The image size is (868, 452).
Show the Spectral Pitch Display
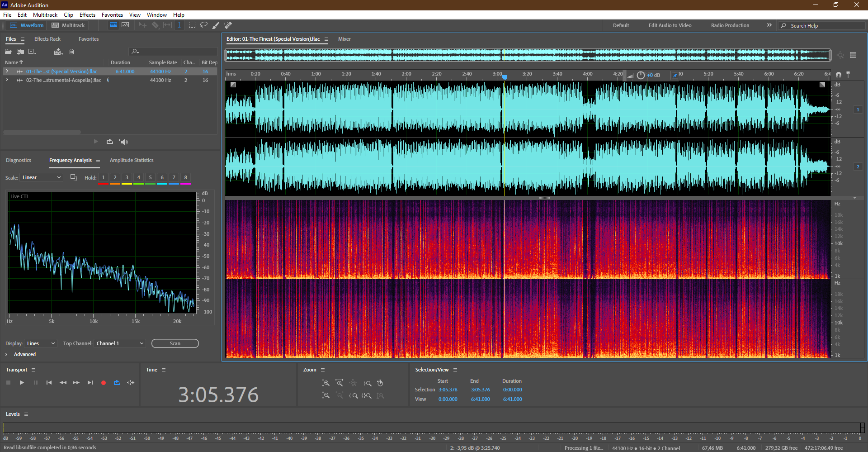[x=125, y=25]
